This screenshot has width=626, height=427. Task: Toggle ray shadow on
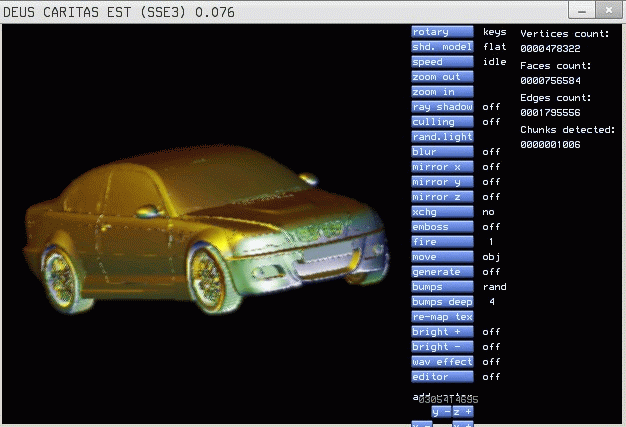(442, 107)
